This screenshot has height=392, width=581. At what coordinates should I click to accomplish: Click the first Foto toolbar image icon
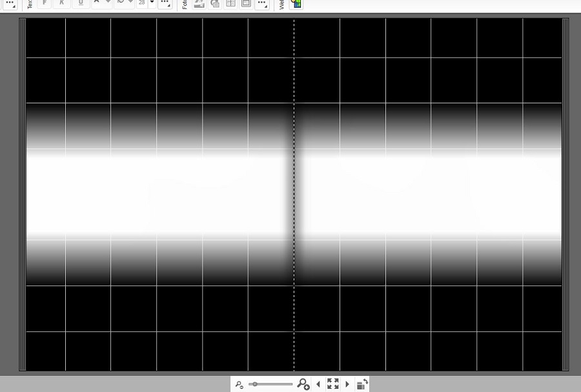(199, 4)
